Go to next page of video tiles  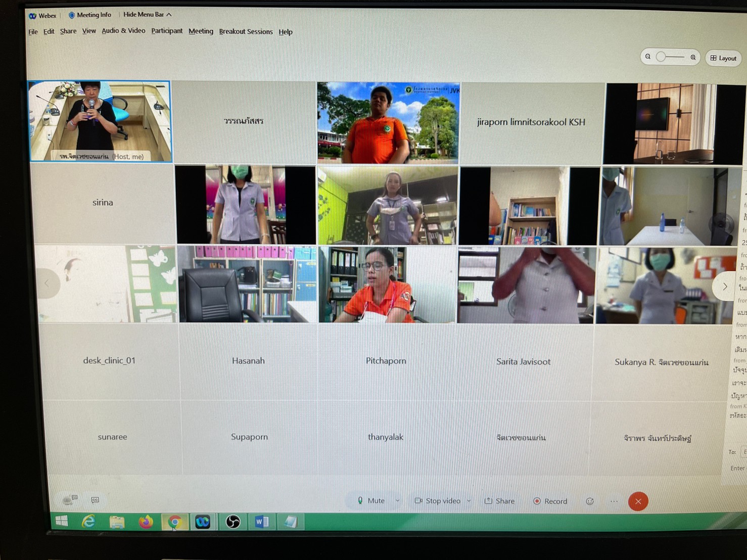pos(725,287)
